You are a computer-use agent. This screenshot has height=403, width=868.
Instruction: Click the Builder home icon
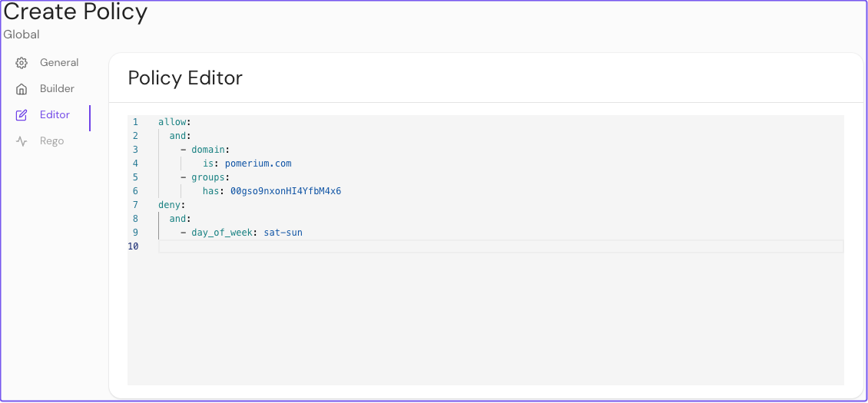tap(21, 89)
